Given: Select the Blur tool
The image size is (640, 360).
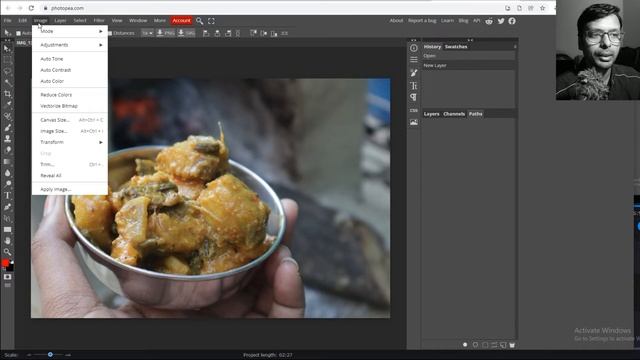Looking at the screenshot, I should (x=7, y=173).
